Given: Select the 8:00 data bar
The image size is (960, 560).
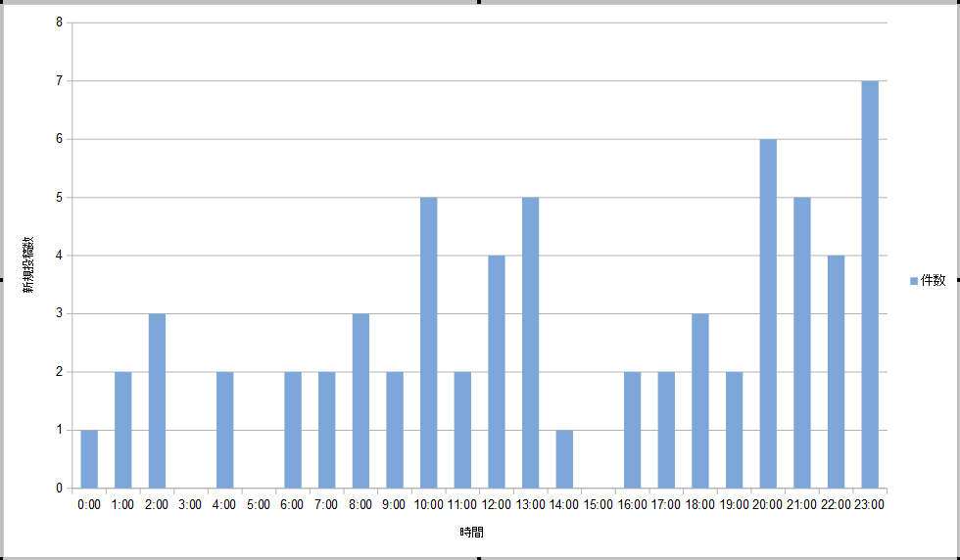Looking at the screenshot, I should (360, 401).
